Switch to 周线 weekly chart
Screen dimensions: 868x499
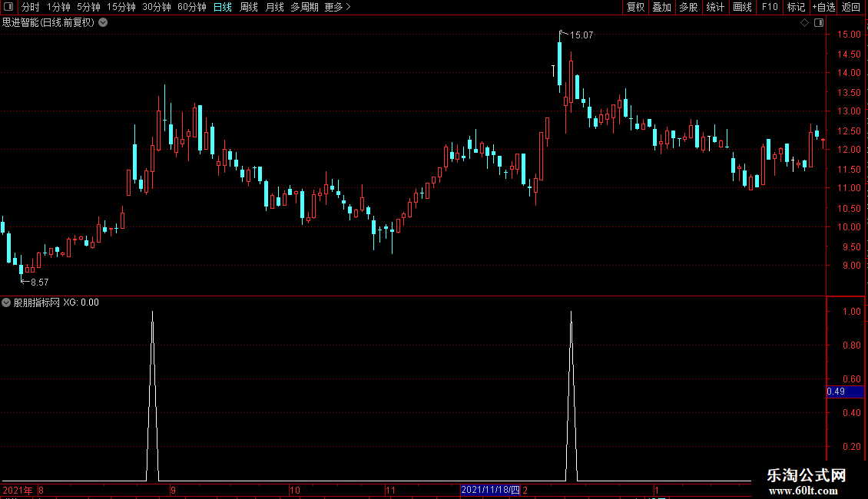coord(249,7)
